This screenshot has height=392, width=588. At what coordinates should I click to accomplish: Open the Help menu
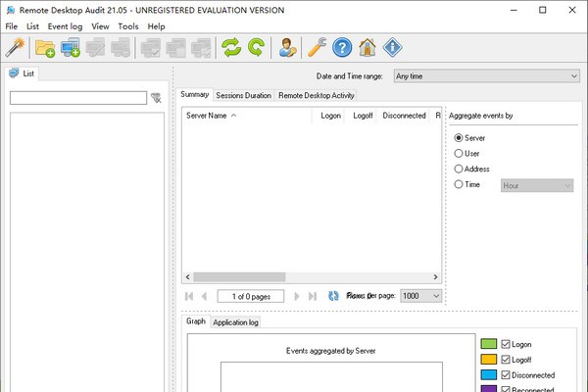point(156,26)
